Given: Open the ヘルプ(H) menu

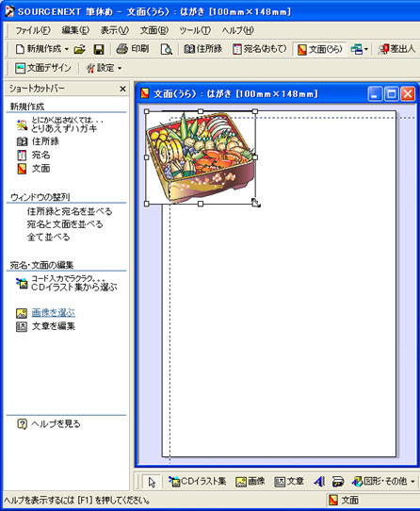Looking at the screenshot, I should pos(237,30).
